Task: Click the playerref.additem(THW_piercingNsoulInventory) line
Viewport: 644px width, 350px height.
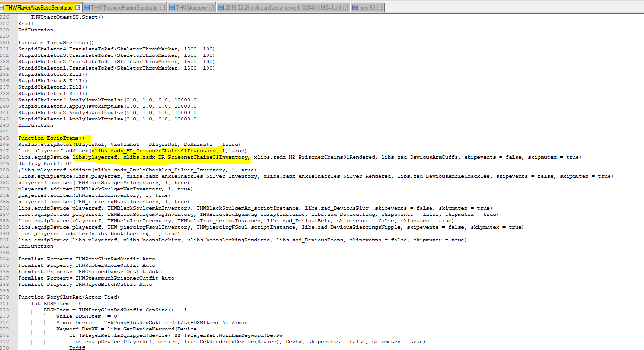Action: click(x=104, y=201)
